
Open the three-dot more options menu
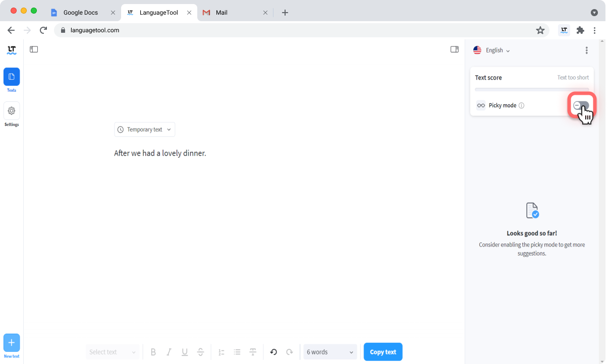click(586, 50)
